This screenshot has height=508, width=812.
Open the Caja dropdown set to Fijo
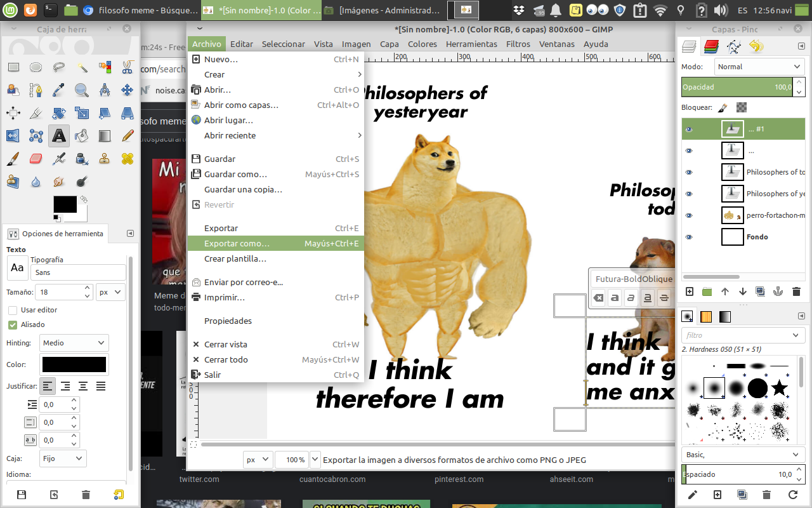click(x=62, y=458)
